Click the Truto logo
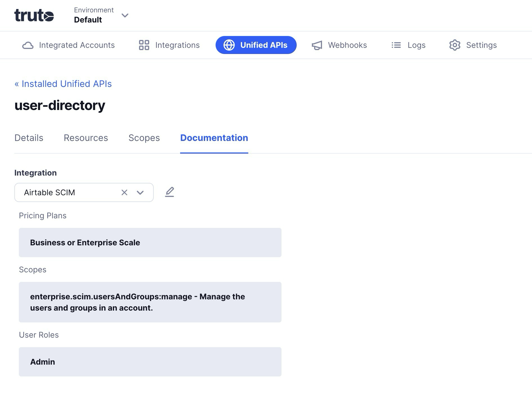This screenshot has width=532, height=395. point(34,15)
